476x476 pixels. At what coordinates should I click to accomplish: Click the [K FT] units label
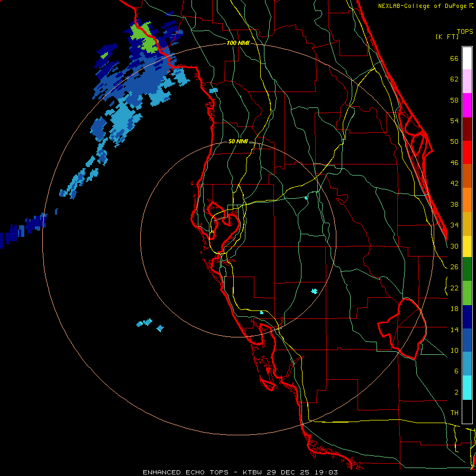pyautogui.click(x=447, y=37)
